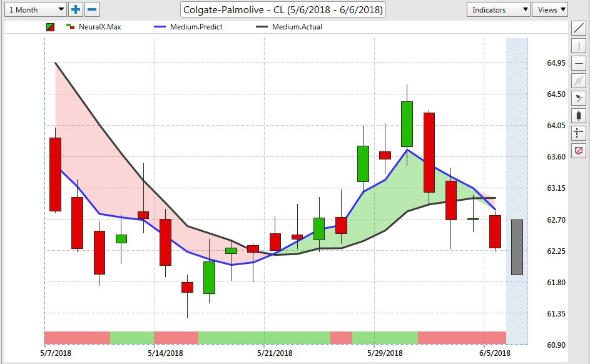Click the 61.35 price axis label
This screenshot has width=590, height=364.
click(x=556, y=313)
